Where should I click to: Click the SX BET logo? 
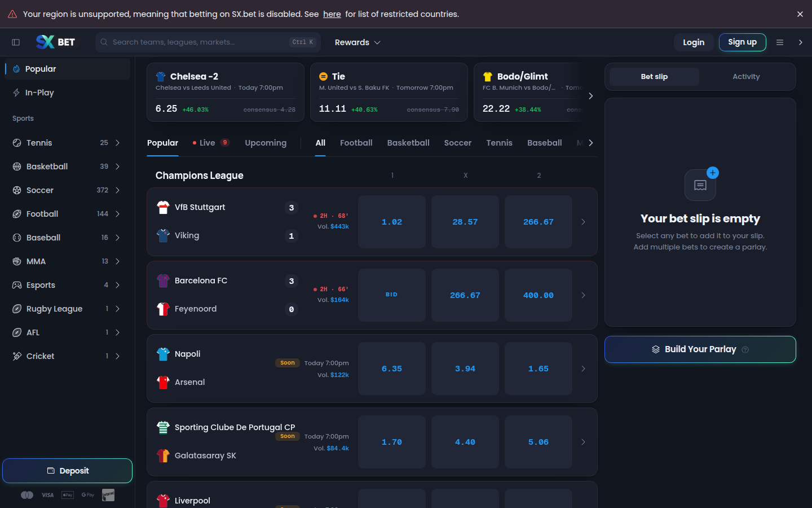pos(55,42)
